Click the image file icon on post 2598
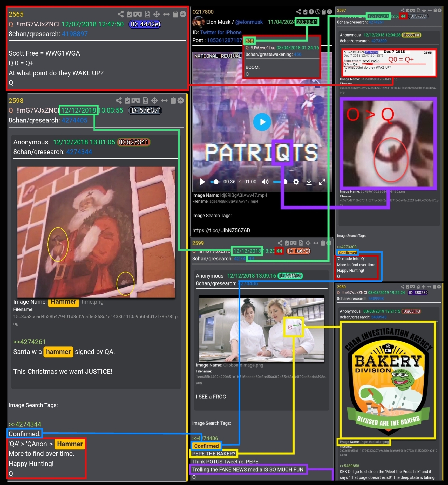Image resolution: width=448 pixels, height=485 pixels. pyautogui.click(x=145, y=101)
